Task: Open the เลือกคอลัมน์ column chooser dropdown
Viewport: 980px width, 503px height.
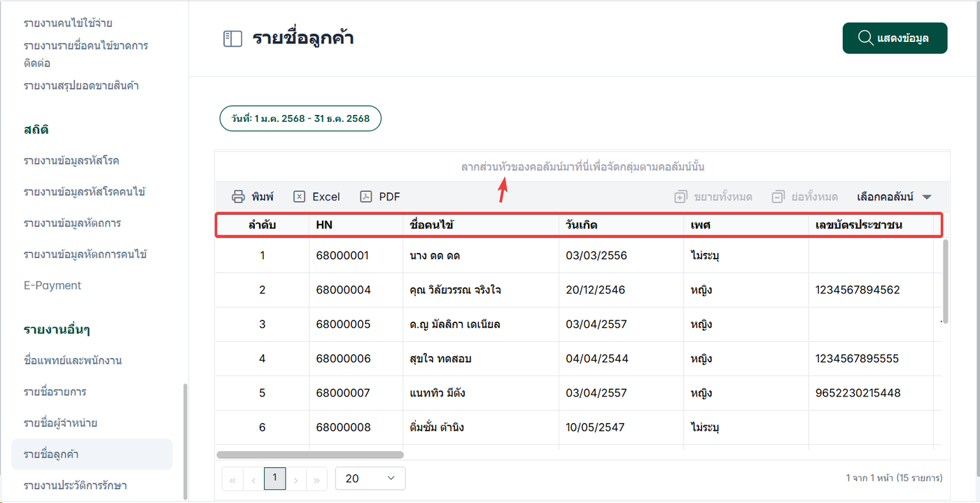Action: tap(894, 197)
